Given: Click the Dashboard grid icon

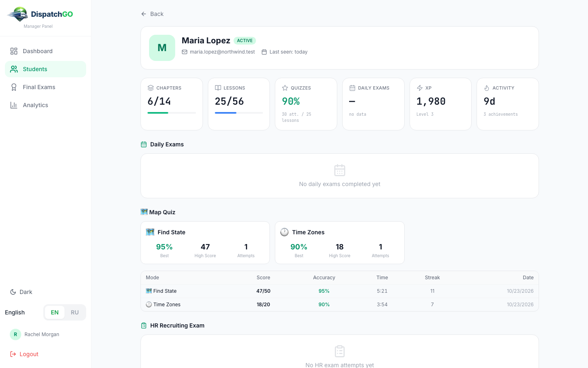Looking at the screenshot, I should click(14, 51).
